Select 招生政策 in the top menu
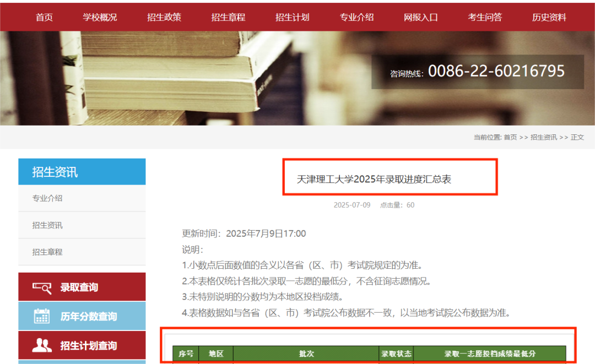This screenshot has height=364, width=595. (x=164, y=17)
